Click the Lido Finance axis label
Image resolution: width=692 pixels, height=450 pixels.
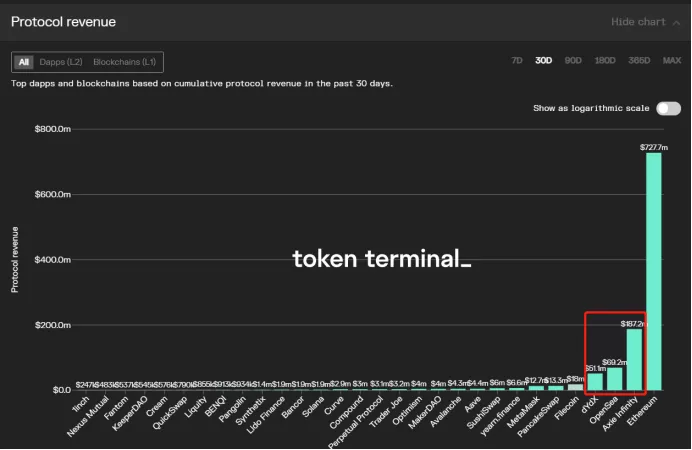(265, 415)
